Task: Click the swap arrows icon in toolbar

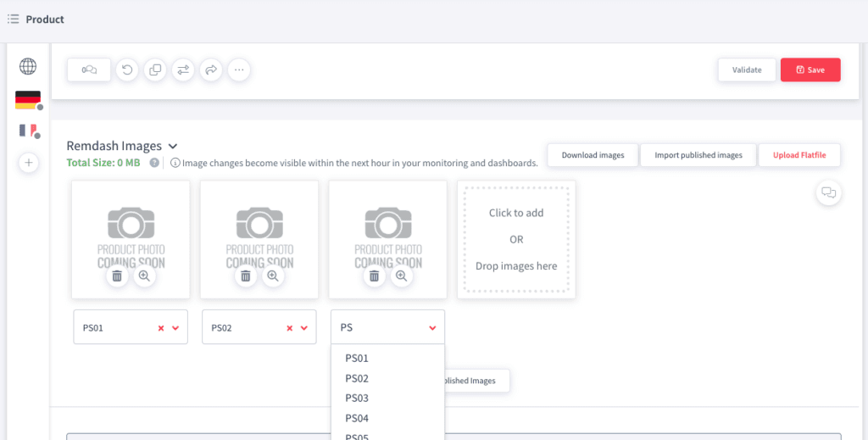Action: [x=183, y=70]
